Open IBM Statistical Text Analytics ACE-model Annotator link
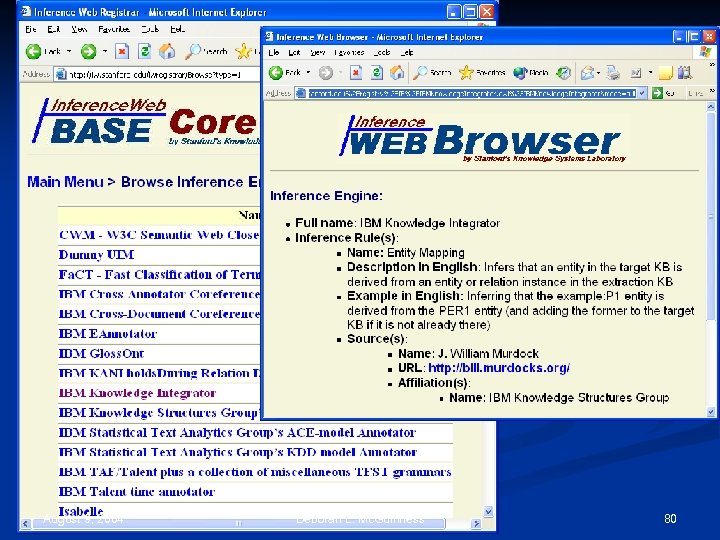 pos(237,433)
